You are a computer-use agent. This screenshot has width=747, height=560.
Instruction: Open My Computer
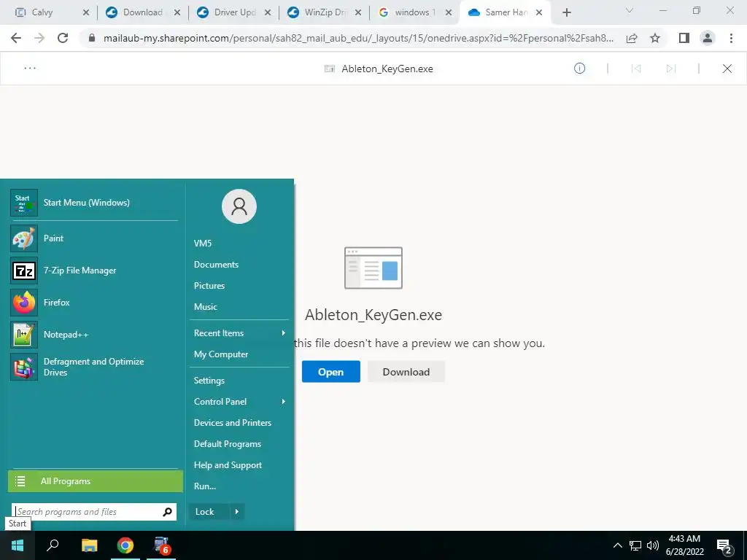tap(221, 354)
